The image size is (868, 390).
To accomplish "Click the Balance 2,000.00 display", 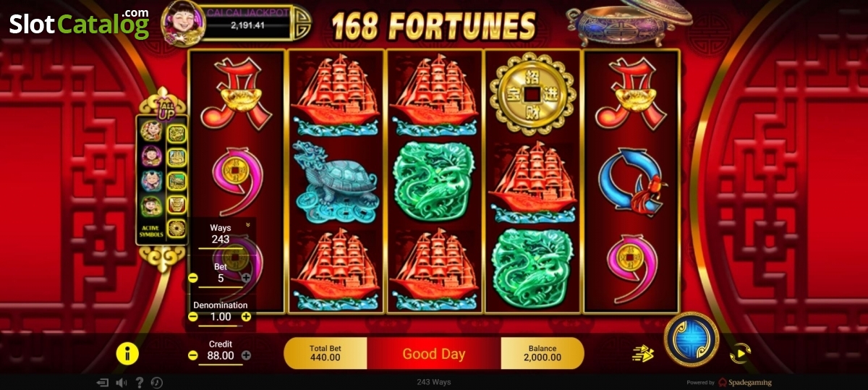I will click(x=542, y=353).
